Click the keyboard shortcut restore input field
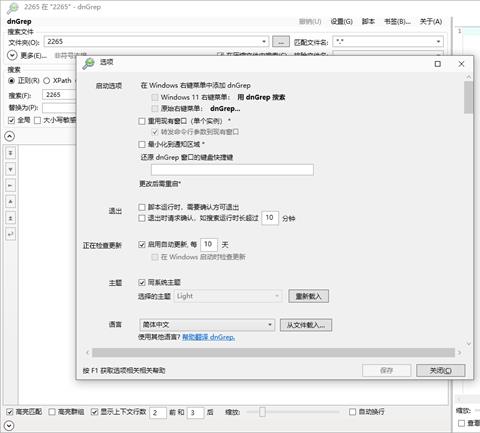 coord(232,170)
